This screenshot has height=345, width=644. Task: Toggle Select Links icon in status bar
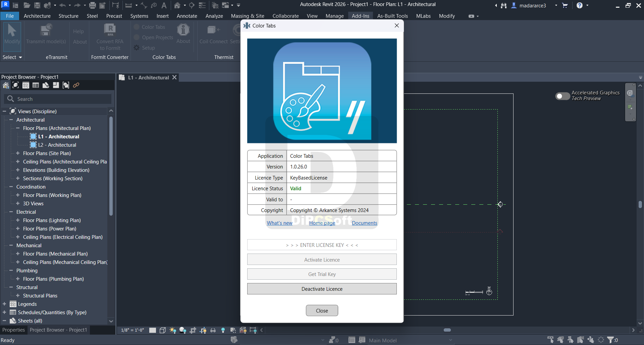pyautogui.click(x=550, y=340)
